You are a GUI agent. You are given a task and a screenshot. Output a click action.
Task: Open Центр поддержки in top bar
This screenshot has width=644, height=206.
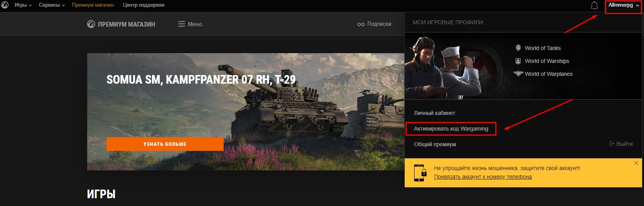click(144, 5)
